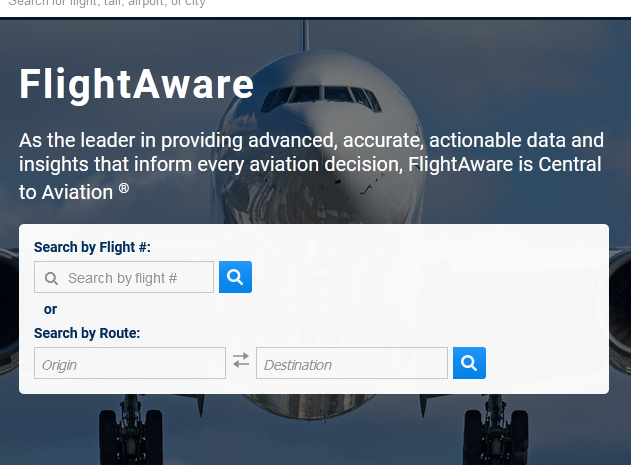Swap origin and destination with arrows icon

[x=241, y=360]
